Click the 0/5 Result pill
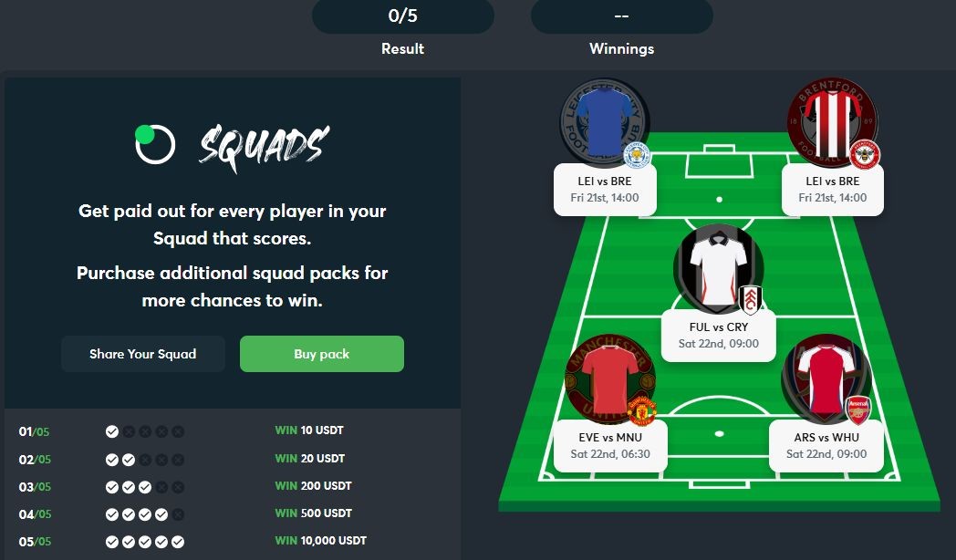 (x=403, y=16)
